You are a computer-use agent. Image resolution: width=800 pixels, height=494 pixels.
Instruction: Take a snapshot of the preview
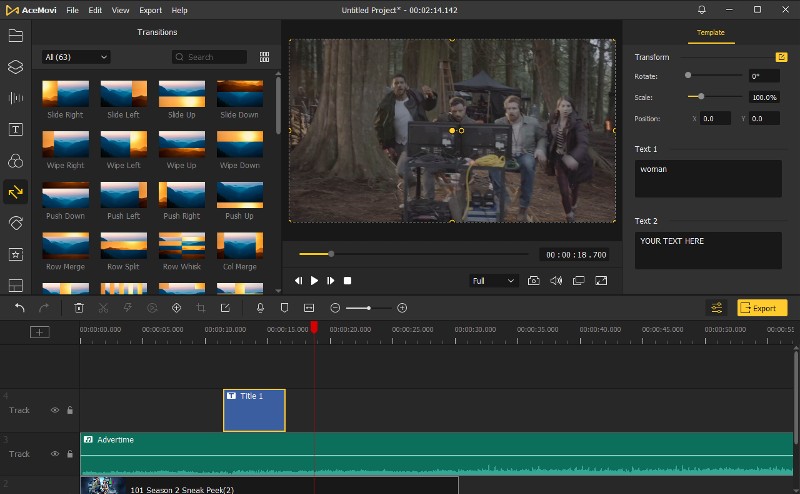click(534, 281)
